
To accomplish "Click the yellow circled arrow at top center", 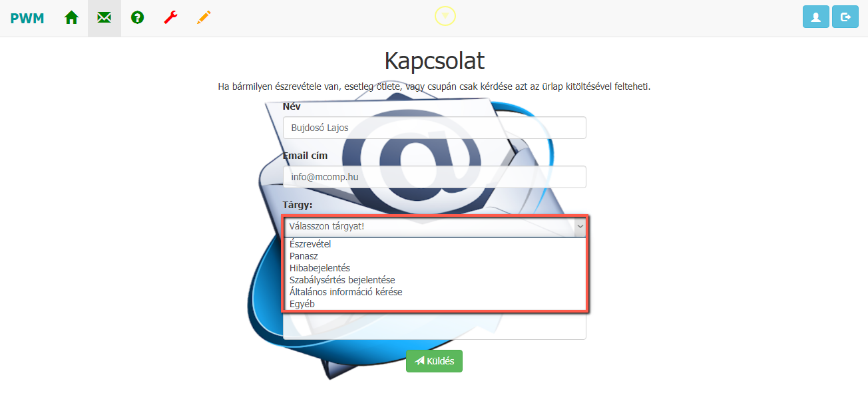I will tap(445, 15).
